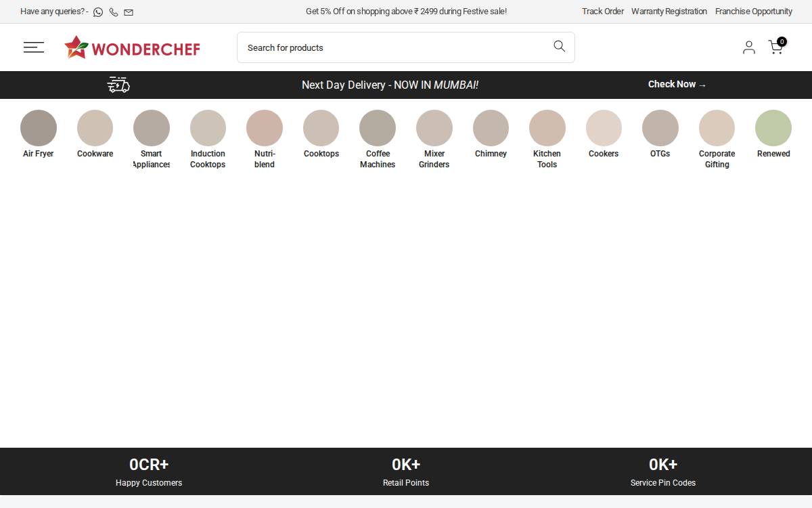
Task: Select Renewed category circle
Action: [773, 128]
